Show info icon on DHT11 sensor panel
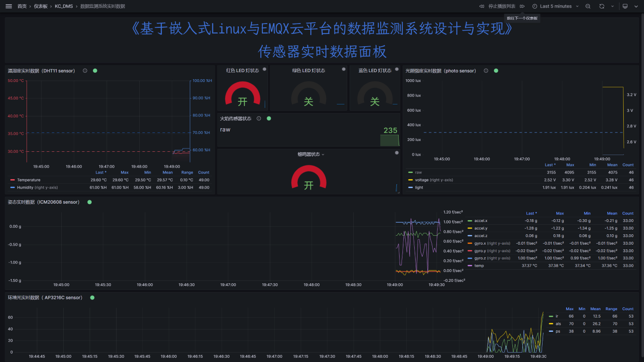The image size is (644, 362). point(85,71)
